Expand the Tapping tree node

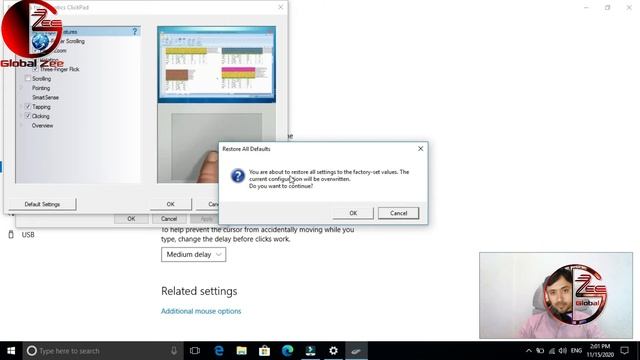[21, 107]
